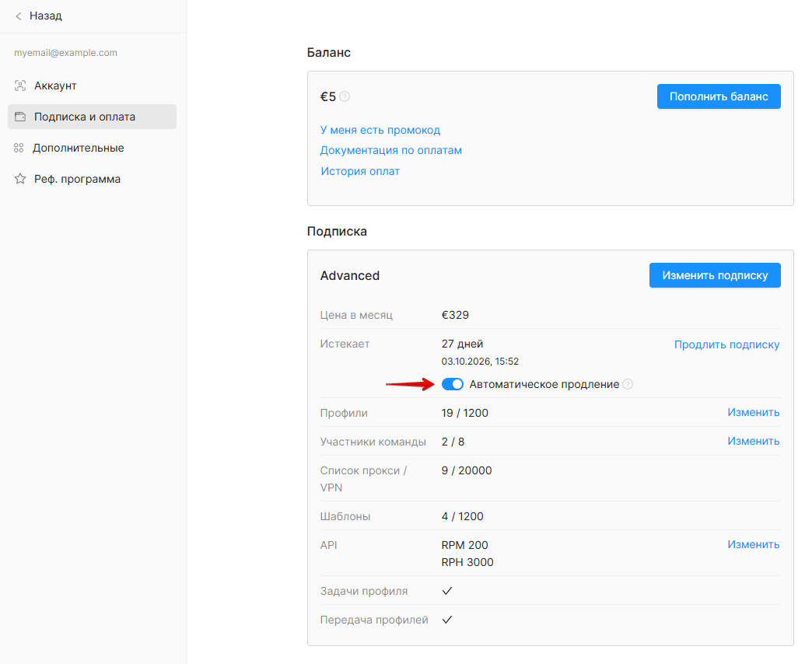Click Изменить next to Участники команды
This screenshot has width=812, height=664.
coord(754,442)
